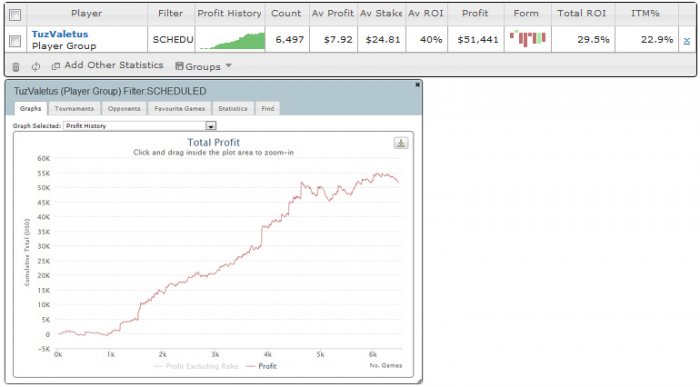Expand the Graph Selected combo box
Viewport: 700px width, 387px height.
[x=140, y=126]
